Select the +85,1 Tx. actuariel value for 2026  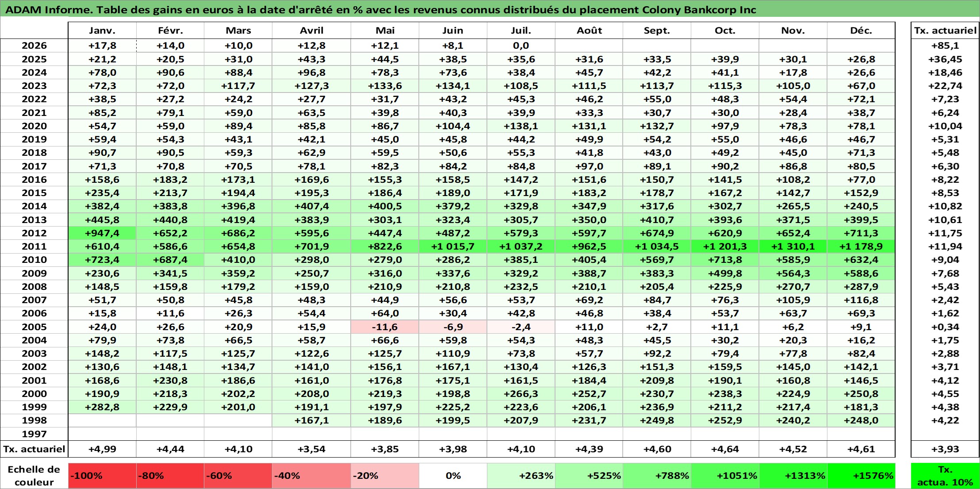(945, 46)
